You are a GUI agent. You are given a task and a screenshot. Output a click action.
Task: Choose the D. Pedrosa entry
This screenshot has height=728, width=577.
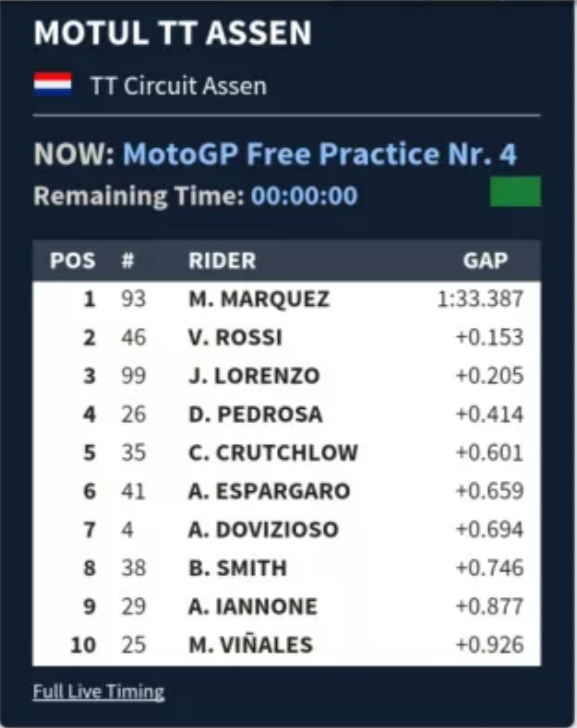tap(255, 414)
